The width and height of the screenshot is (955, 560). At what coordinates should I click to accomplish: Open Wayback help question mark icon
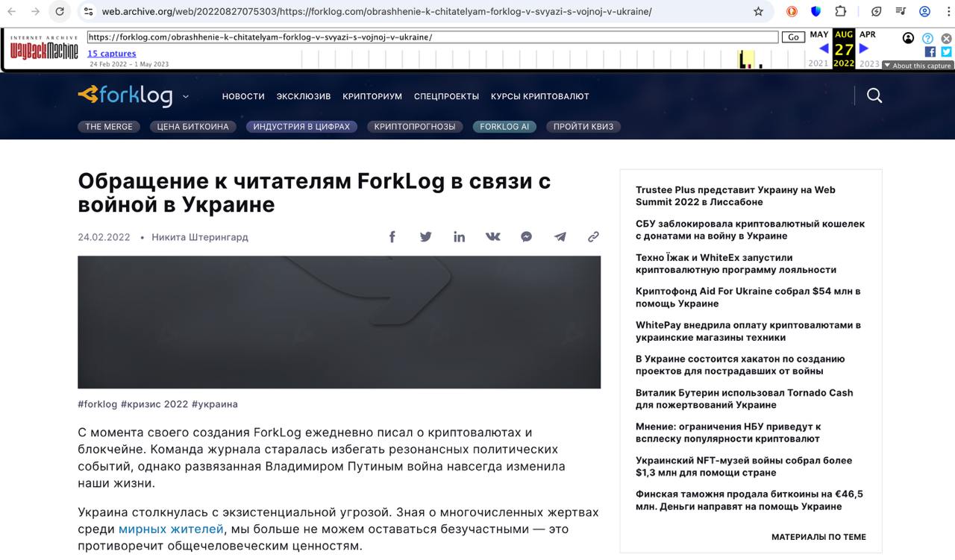pos(927,38)
